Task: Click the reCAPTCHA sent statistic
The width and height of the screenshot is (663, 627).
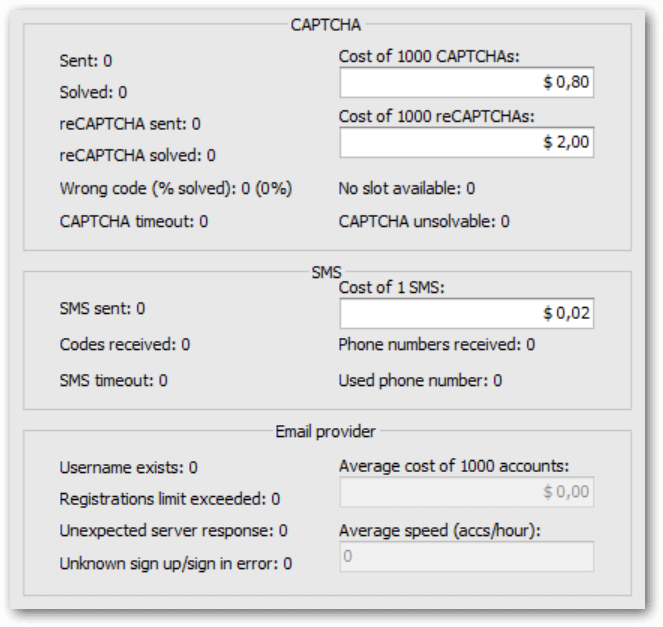Action: click(130, 124)
